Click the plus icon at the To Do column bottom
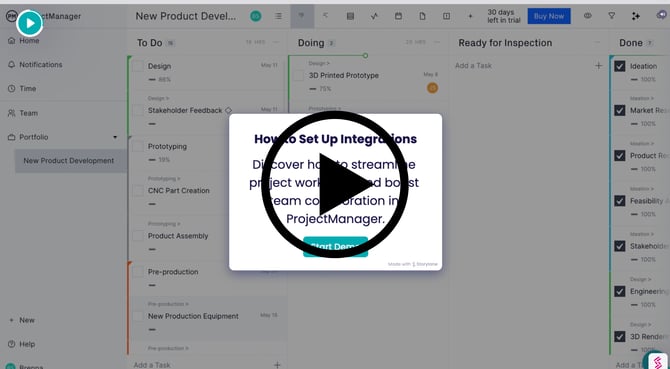The width and height of the screenshot is (670, 369). point(277,365)
